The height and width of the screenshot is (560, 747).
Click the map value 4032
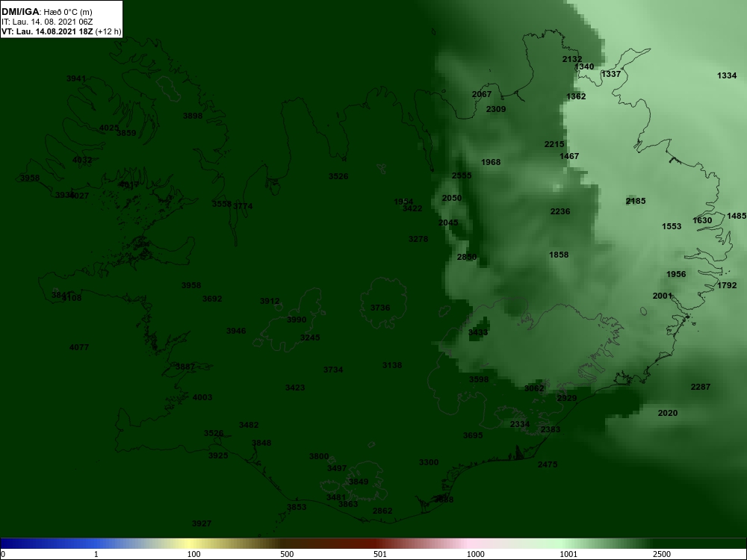point(82,160)
